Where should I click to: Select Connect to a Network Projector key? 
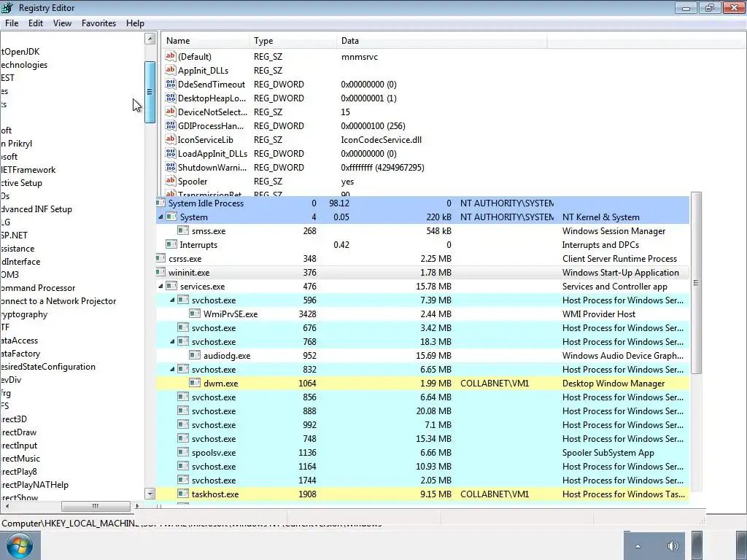click(58, 301)
